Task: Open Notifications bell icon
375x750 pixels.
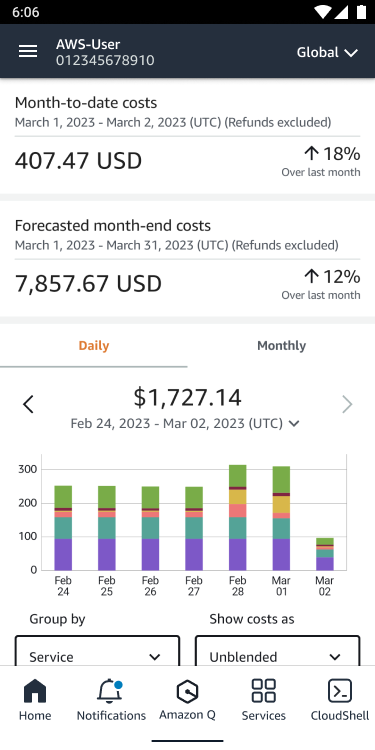Action: (x=110, y=691)
